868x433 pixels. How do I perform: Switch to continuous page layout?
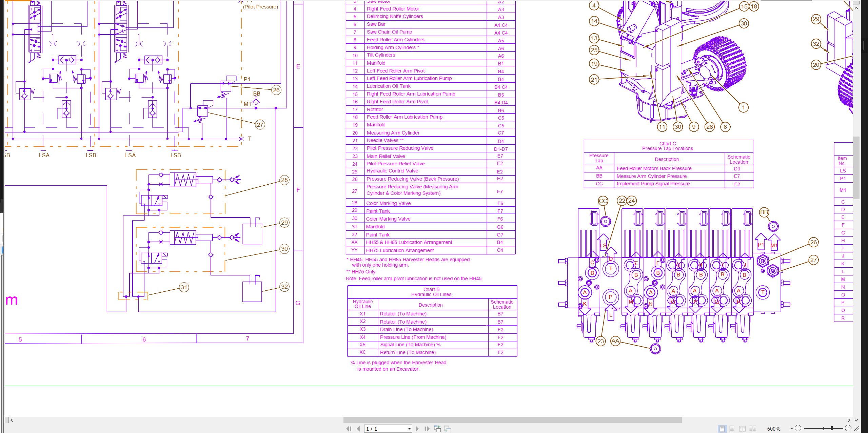(732, 429)
